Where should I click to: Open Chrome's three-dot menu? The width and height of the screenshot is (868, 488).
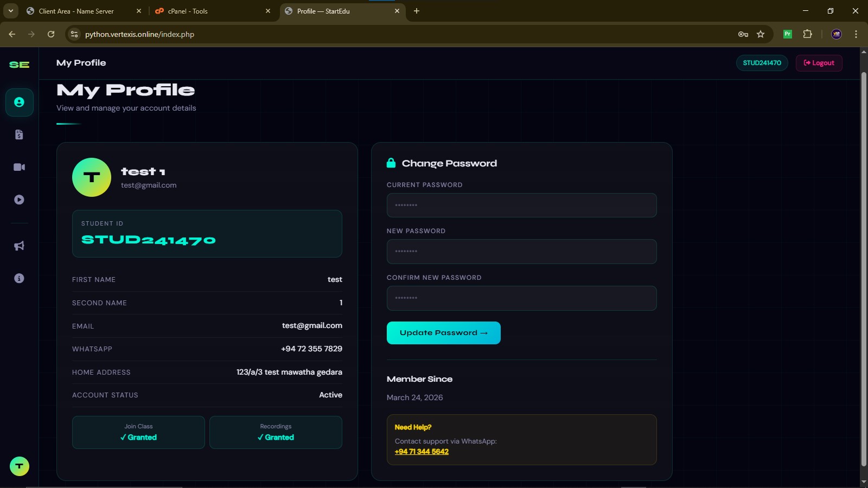pyautogui.click(x=856, y=34)
